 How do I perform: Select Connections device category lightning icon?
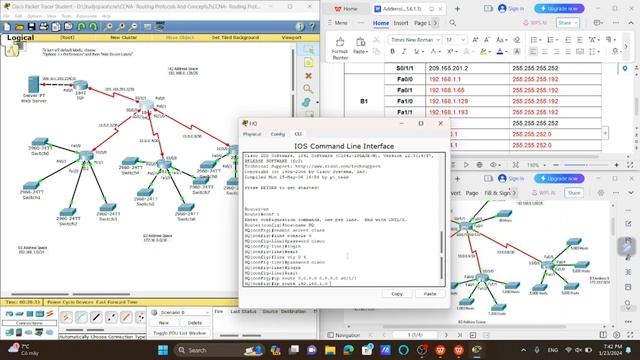[50, 314]
